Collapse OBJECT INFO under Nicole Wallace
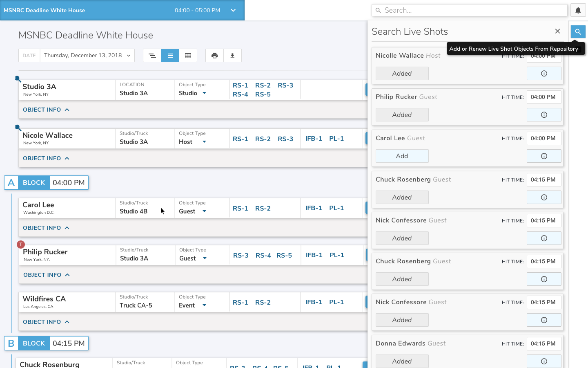This screenshot has height=368, width=588. tap(46, 158)
